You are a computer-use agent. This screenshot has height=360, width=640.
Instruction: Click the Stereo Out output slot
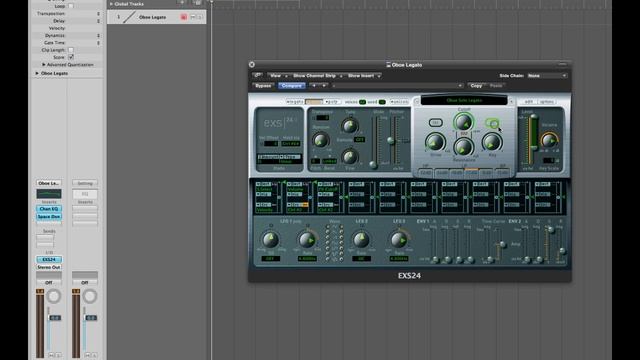pyautogui.click(x=49, y=267)
